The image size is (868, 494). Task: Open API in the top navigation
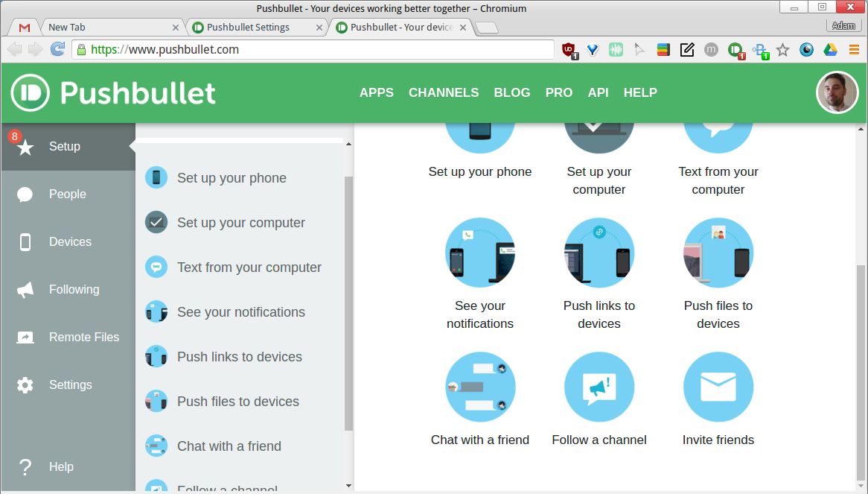[x=598, y=92]
